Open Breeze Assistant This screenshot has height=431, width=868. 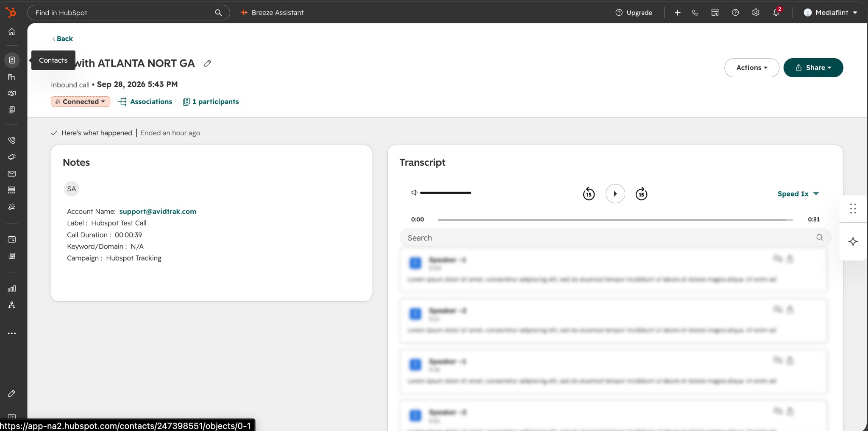tap(272, 13)
